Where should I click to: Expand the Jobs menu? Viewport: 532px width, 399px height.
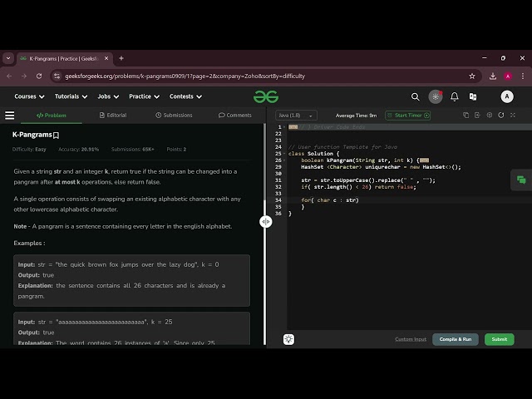click(108, 96)
